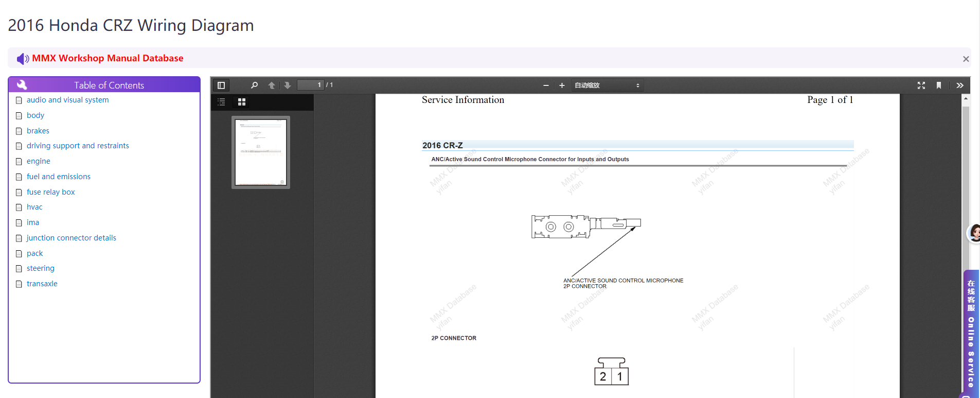980x398 pixels.
Task: Open the PDF tools overflow menu
Action: pyautogui.click(x=960, y=85)
